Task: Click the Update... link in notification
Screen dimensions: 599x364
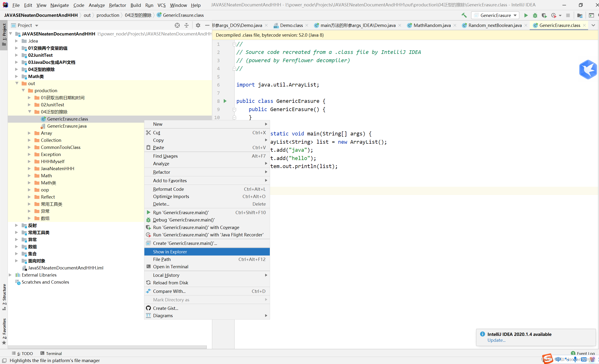Action: tap(496, 340)
